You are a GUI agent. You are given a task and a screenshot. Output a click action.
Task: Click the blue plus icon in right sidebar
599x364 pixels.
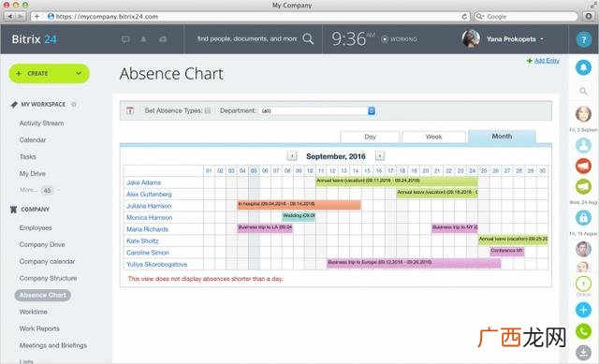583,310
